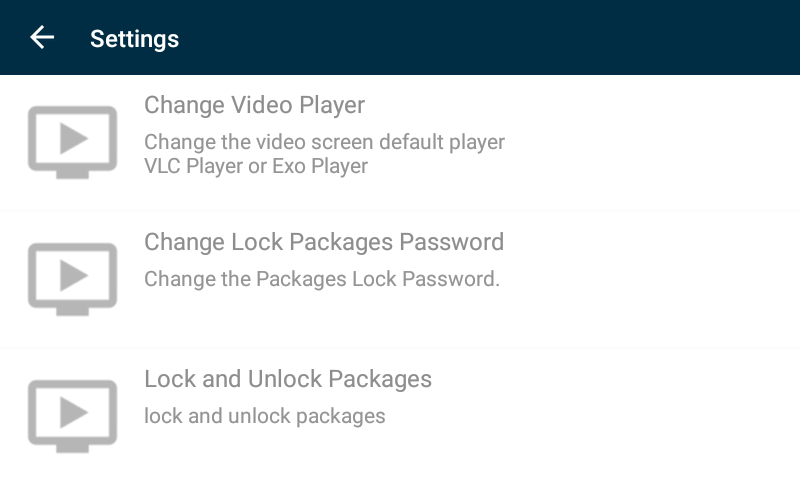The width and height of the screenshot is (800, 480).
Task: Tap the 'VLC Player or Exo Player' line
Action: point(256,166)
